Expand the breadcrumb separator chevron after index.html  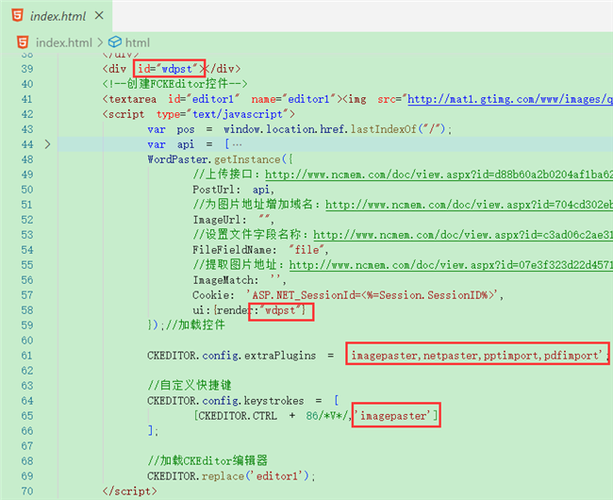[99, 42]
